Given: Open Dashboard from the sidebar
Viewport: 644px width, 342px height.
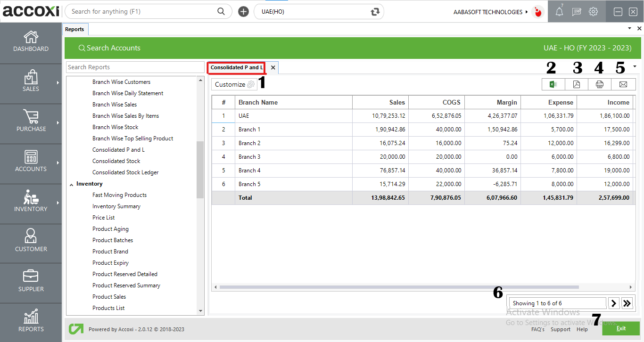Looking at the screenshot, I should pos(31,41).
